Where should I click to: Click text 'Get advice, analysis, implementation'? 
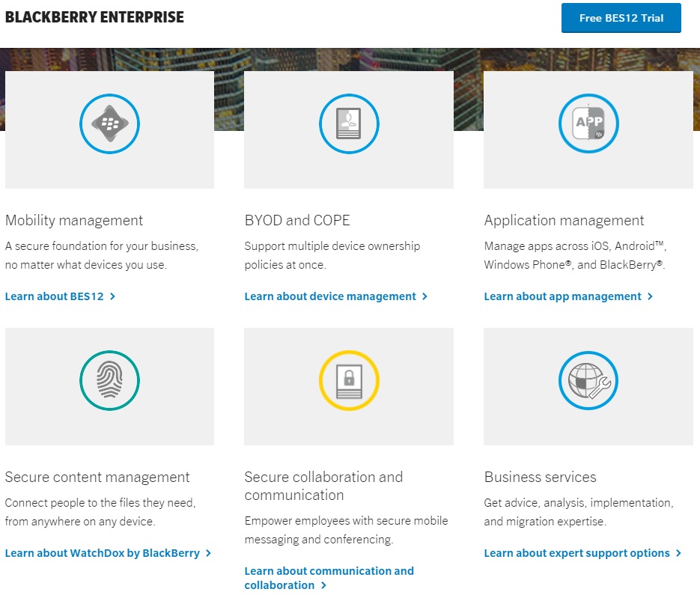[578, 503]
